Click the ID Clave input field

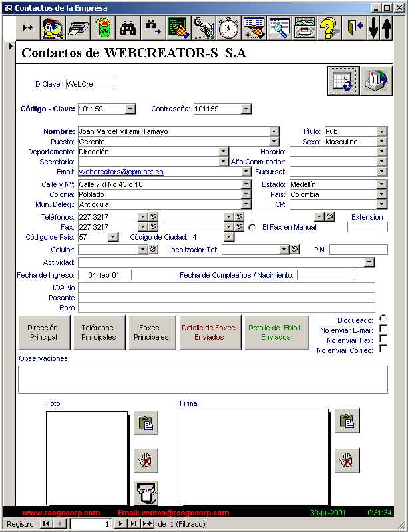pyautogui.click(x=91, y=84)
